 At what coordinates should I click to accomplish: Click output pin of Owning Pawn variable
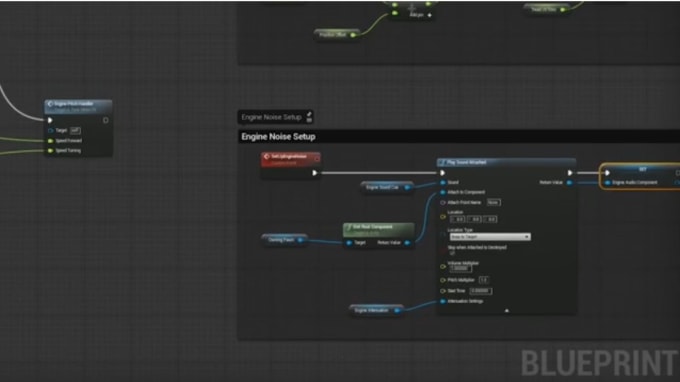300,240
